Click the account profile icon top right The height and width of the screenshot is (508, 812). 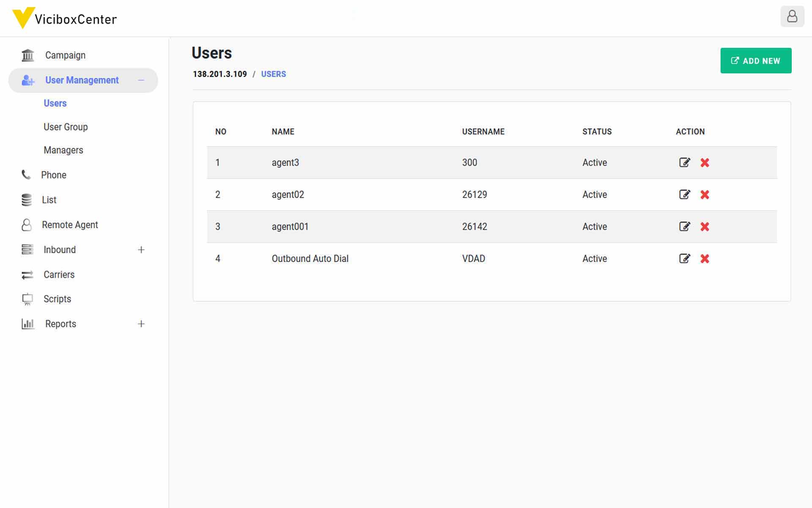pos(791,17)
